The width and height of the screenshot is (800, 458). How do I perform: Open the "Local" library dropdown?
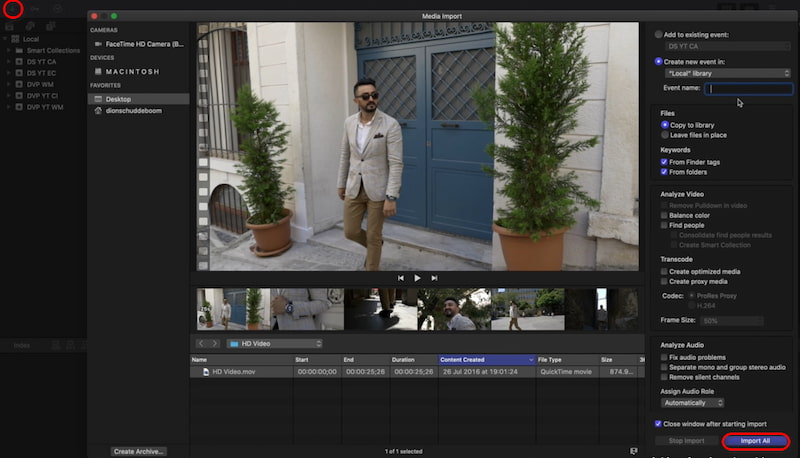point(728,73)
